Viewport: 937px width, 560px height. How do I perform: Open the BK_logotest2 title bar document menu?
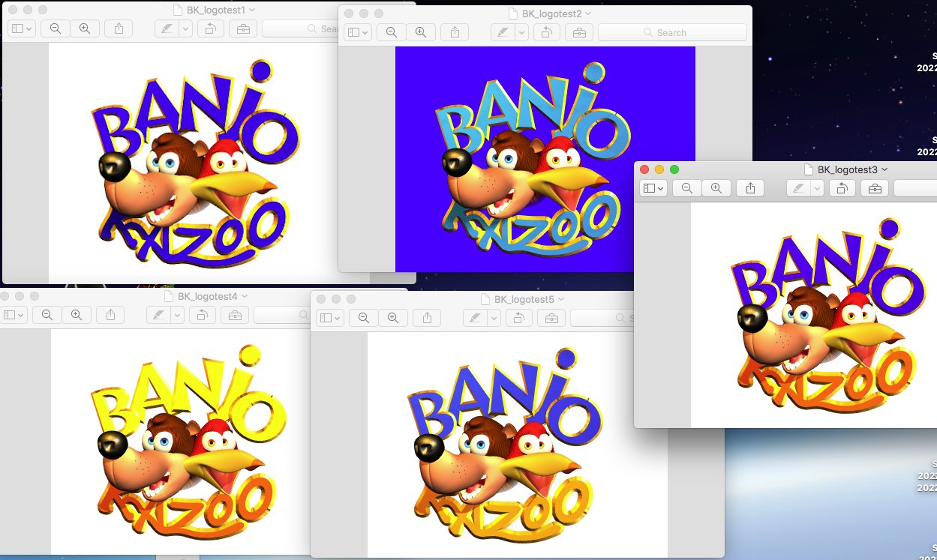[x=587, y=13]
